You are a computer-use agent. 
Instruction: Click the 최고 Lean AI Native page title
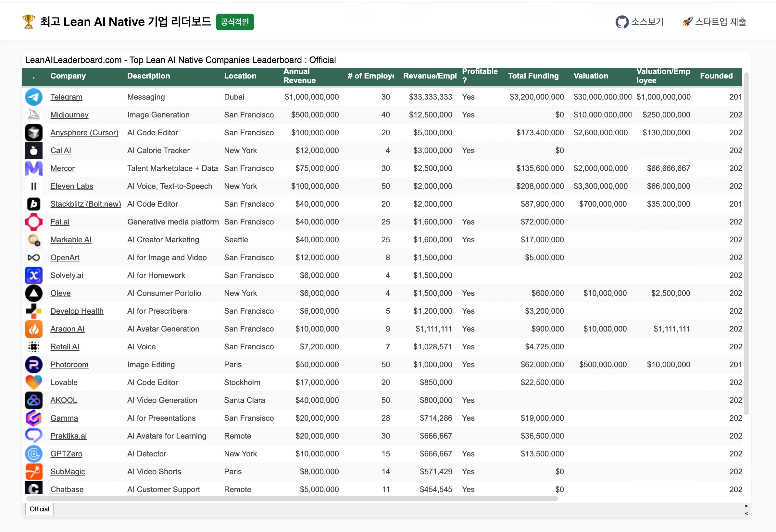[x=126, y=22]
